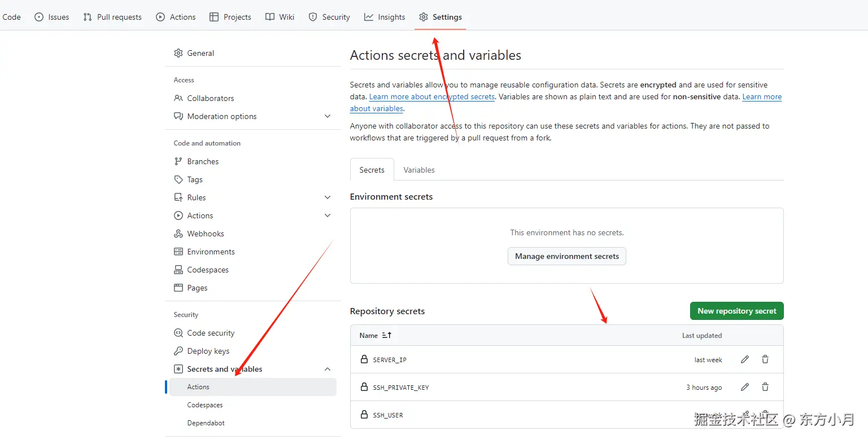
Task: Select Codespaces under Secrets and variables
Action: [x=205, y=405]
